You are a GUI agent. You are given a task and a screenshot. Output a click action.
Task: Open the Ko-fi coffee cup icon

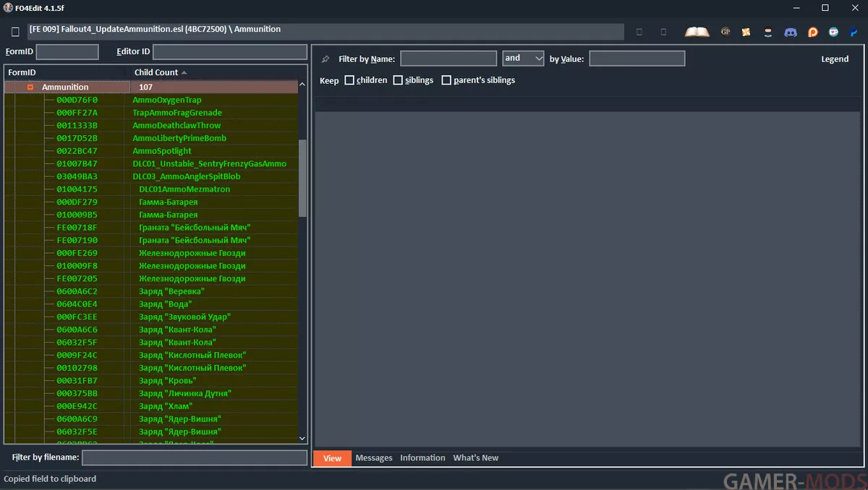[834, 32]
